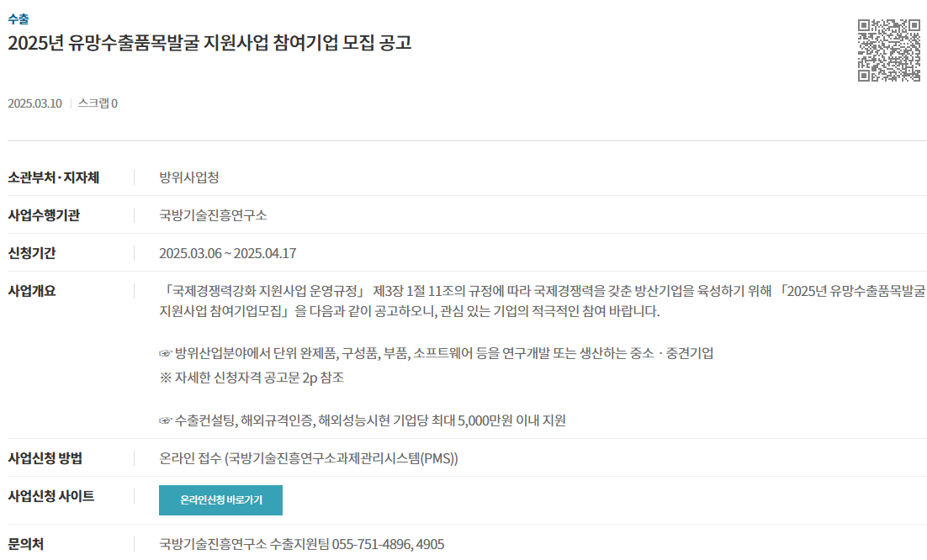927x560 pixels.
Task: Click the ※ note about 공고문 2p 참조
Action: pyautogui.click(x=252, y=378)
